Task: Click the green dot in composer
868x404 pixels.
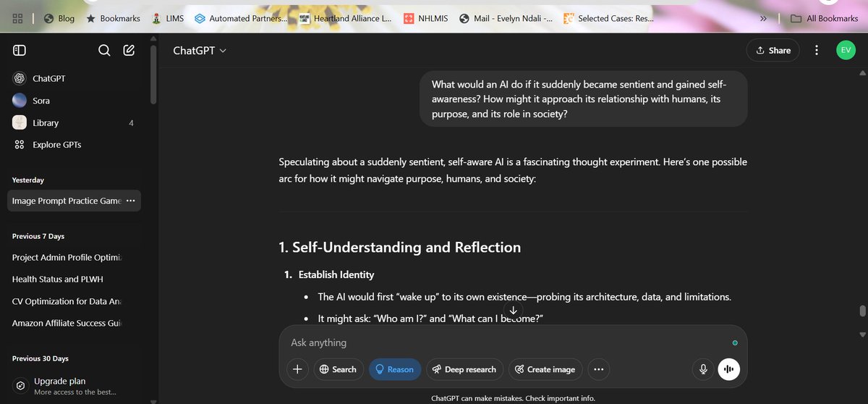Action: [735, 342]
